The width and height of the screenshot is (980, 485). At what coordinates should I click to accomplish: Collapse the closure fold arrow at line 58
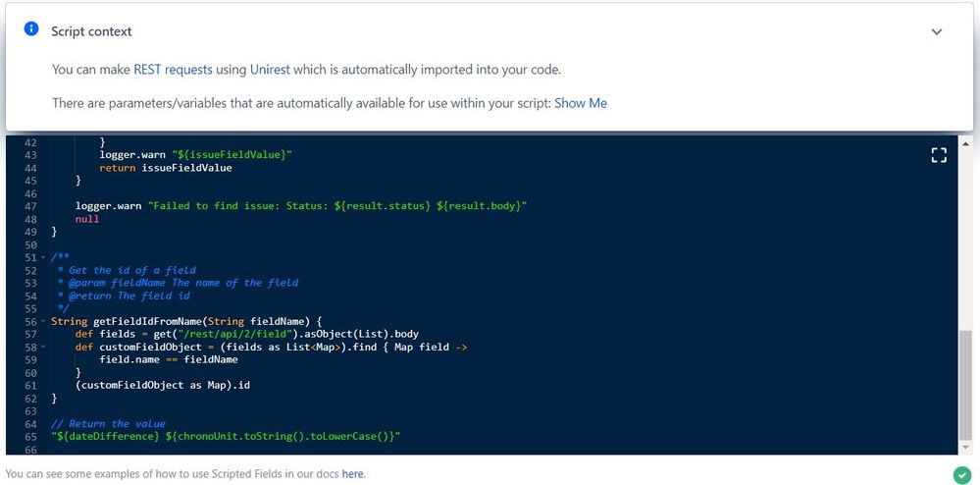(x=43, y=347)
